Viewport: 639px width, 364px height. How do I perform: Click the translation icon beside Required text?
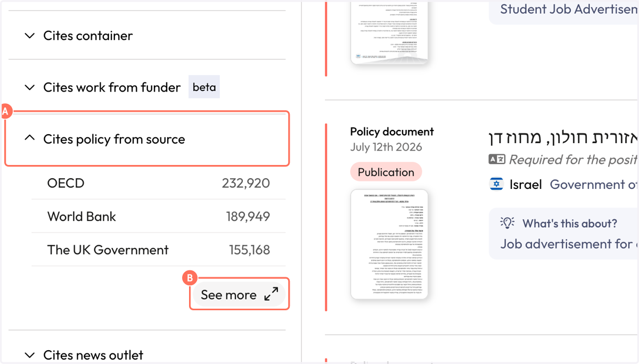tap(497, 159)
